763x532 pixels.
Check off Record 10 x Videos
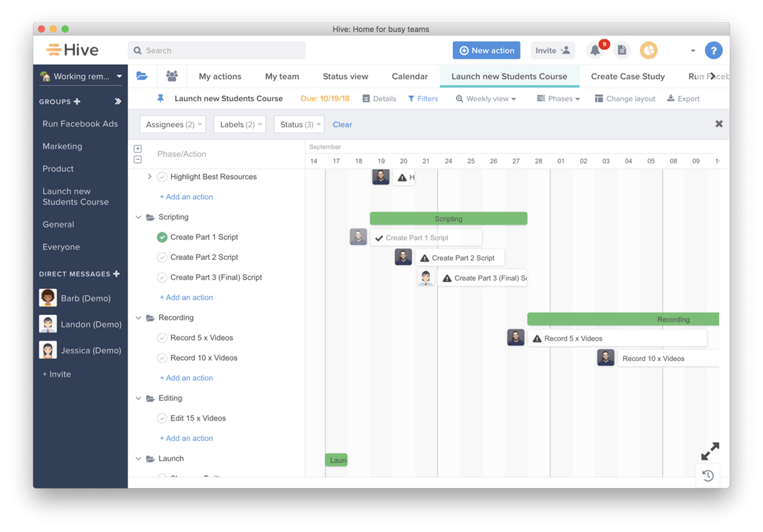point(162,357)
